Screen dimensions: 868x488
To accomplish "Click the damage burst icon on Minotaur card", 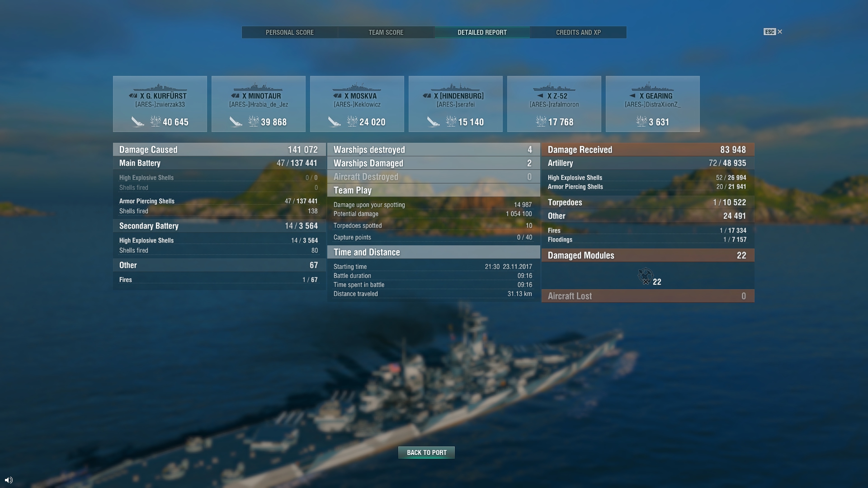I will click(254, 121).
